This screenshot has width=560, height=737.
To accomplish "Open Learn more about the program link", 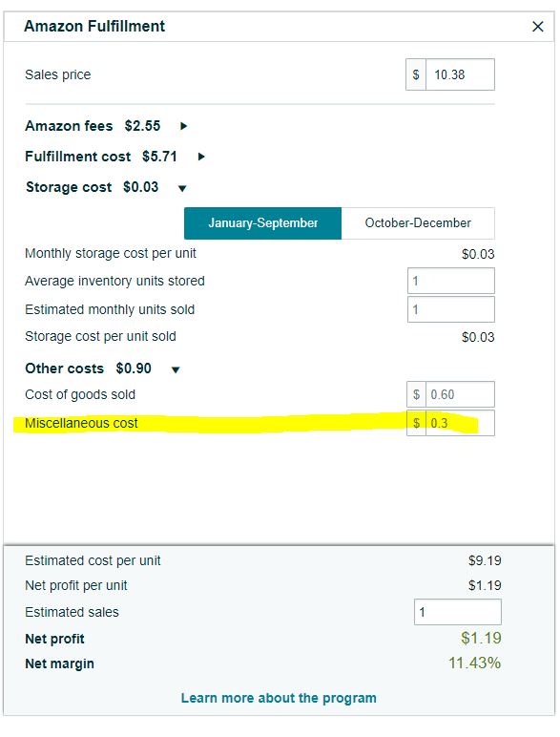I will pos(279,698).
